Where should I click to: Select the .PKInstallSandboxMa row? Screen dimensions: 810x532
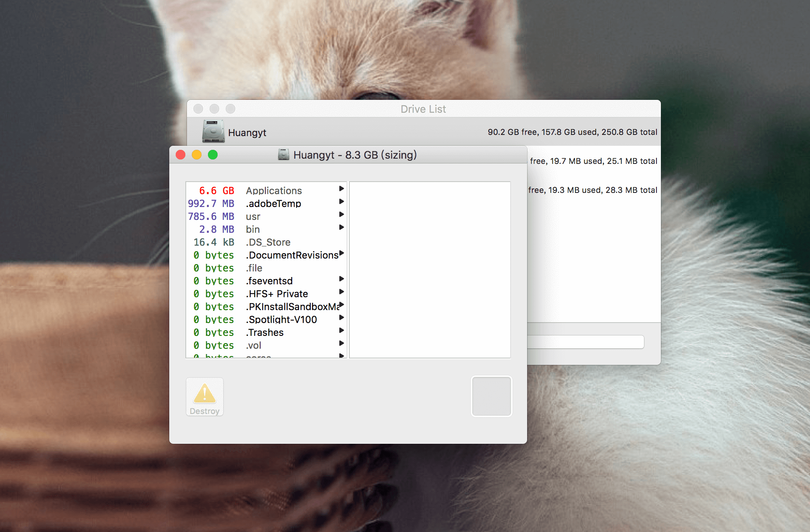(266, 306)
